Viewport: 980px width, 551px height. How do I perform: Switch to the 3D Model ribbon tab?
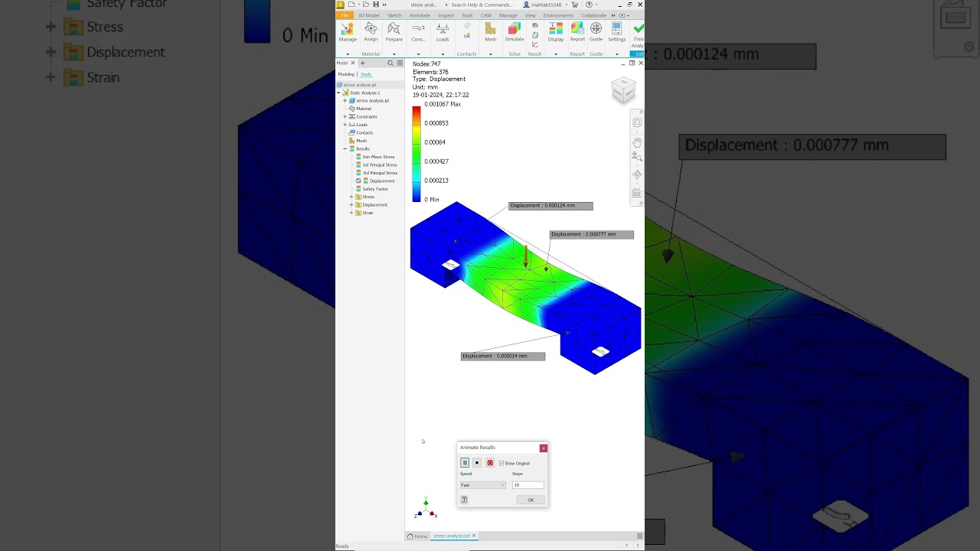tap(368, 15)
